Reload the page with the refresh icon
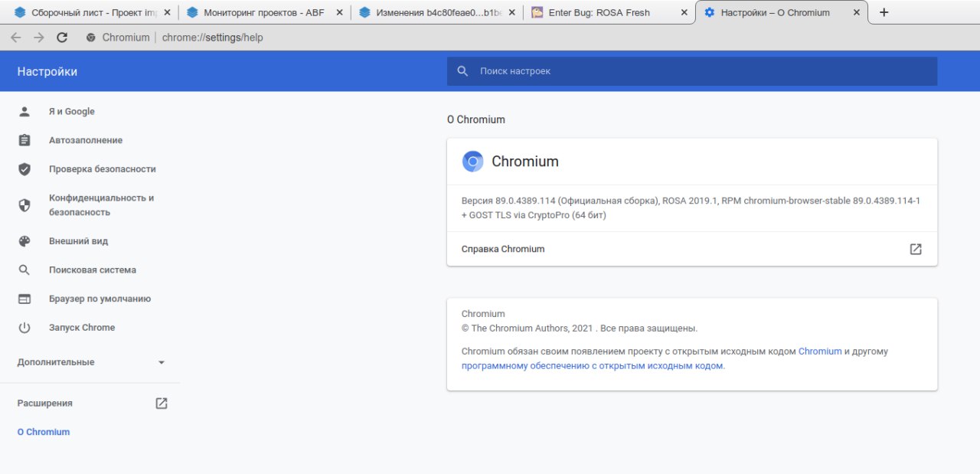The image size is (980, 474). click(62, 38)
